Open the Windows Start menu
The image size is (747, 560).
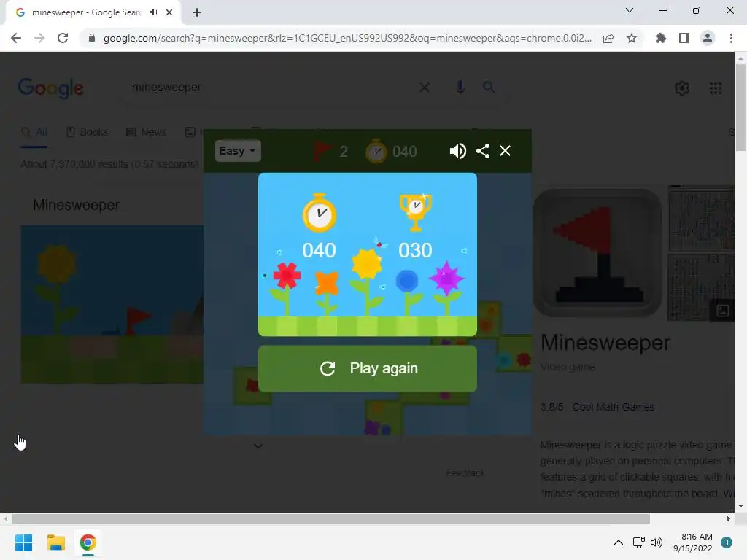tap(23, 542)
